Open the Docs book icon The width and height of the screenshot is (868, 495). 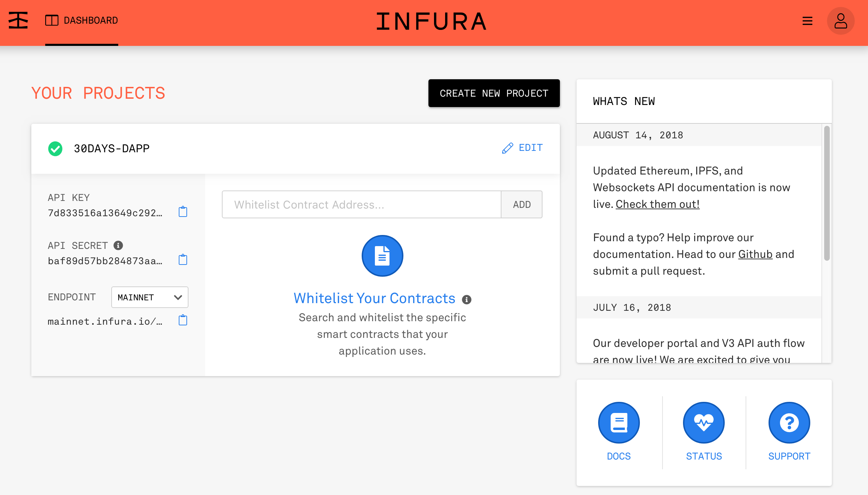tap(619, 423)
